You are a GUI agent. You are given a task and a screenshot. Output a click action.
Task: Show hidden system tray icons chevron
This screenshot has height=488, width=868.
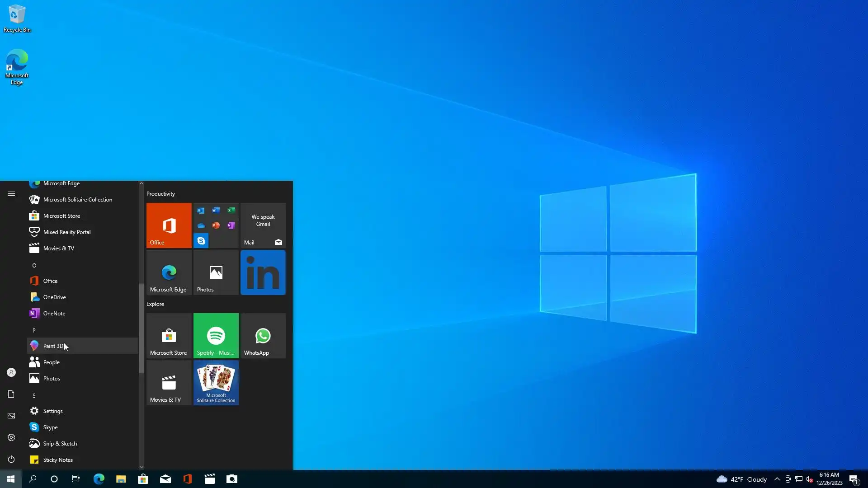pyautogui.click(x=777, y=479)
